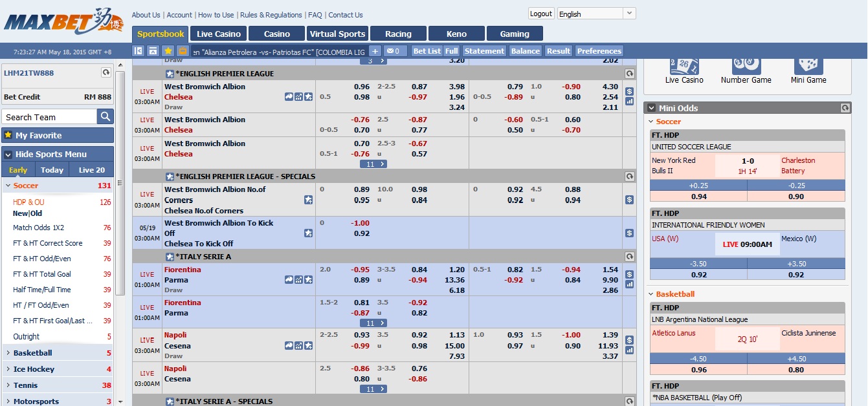868x406 pixels.
Task: Click dollar icon in West Bromwich Corners row
Action: [629, 200]
